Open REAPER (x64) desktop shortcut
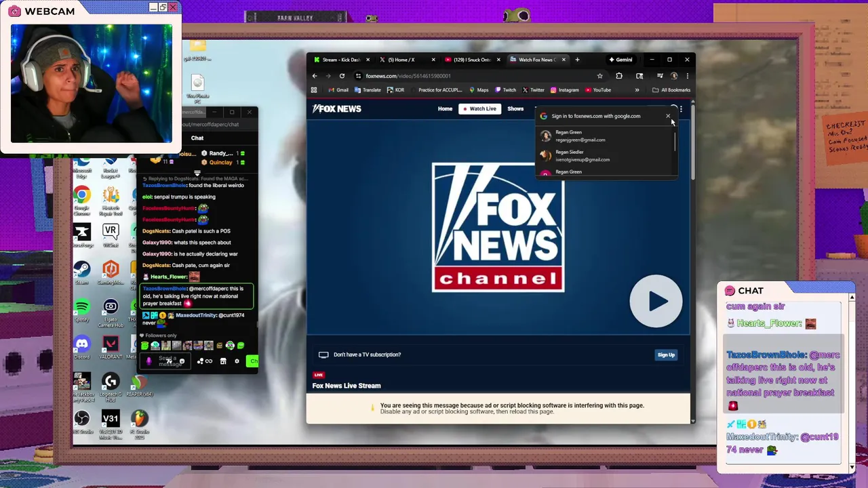 tap(139, 386)
